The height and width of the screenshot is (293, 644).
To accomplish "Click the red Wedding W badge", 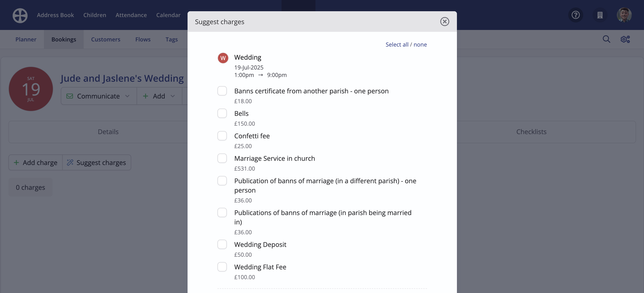I will pos(223,58).
